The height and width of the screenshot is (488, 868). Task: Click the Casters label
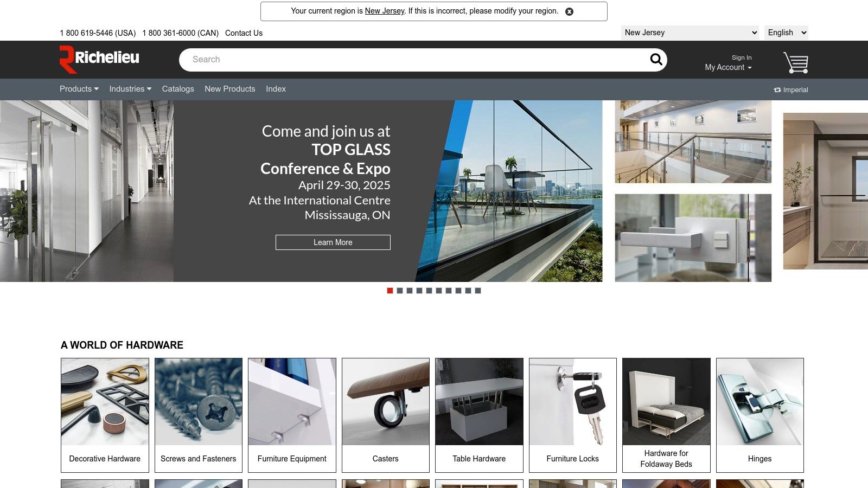(386, 459)
